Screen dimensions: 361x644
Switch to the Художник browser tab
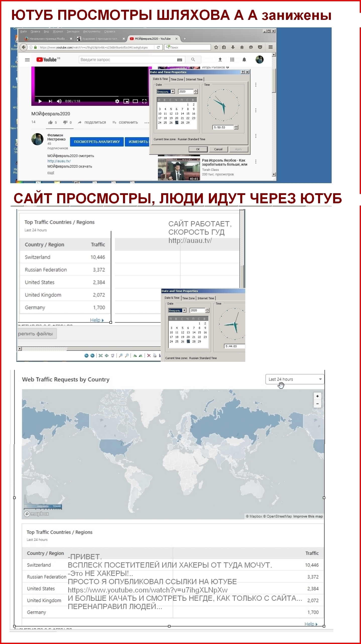(100, 39)
